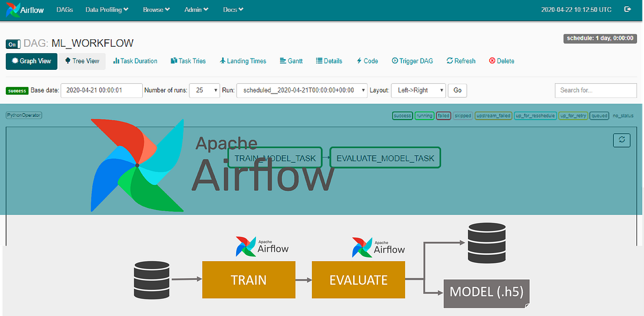Image resolution: width=644 pixels, height=316 pixels.
Task: Delete the ML_WORKFLOW DAG
Action: tap(501, 61)
